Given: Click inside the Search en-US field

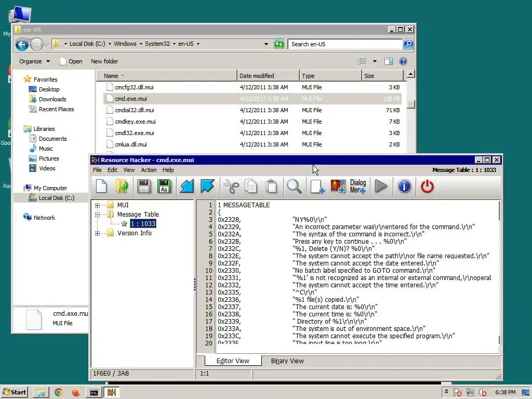Looking at the screenshot, I should (345, 44).
